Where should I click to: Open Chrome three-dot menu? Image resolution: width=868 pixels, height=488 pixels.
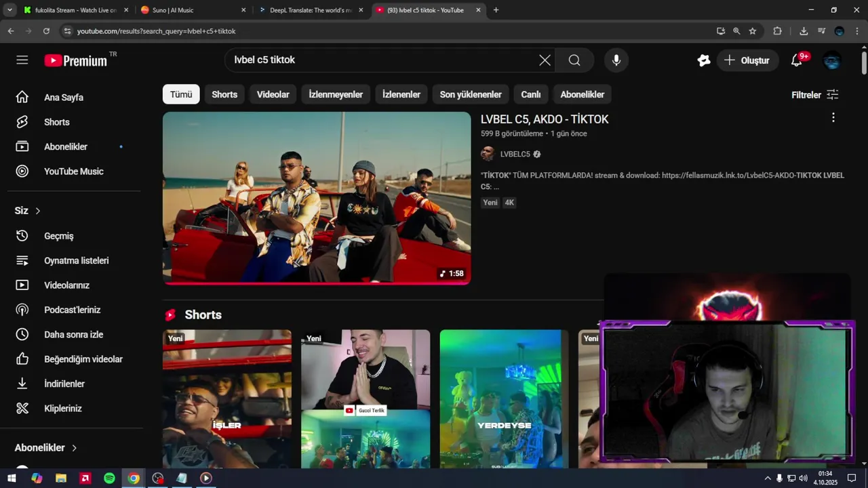(858, 31)
